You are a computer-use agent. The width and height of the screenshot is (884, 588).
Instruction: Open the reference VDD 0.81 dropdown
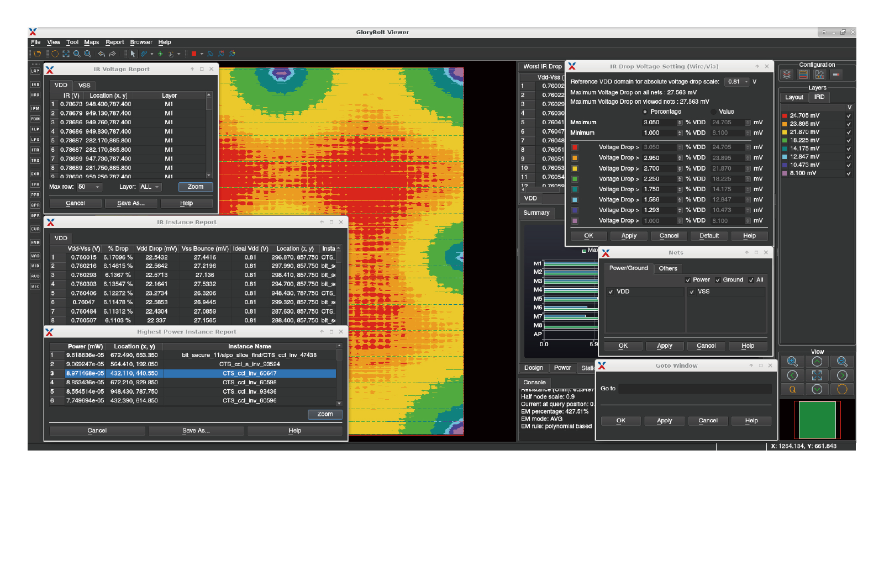pos(738,82)
